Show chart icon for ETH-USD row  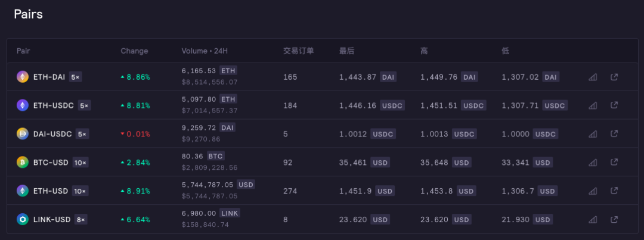click(x=593, y=191)
